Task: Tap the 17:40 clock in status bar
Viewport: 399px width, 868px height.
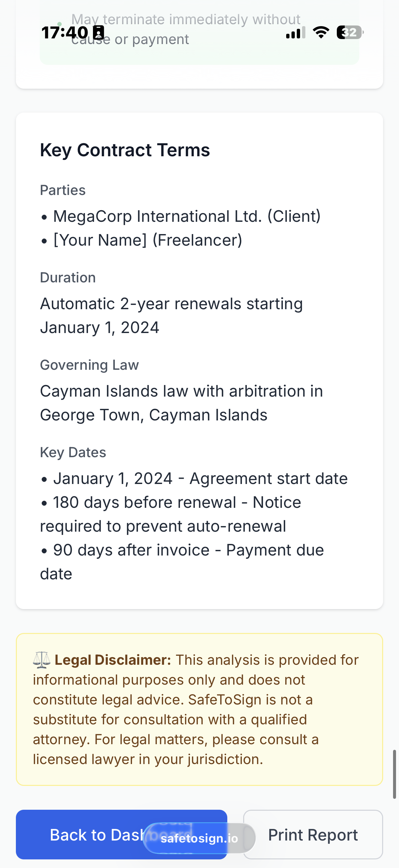Action: click(65, 33)
